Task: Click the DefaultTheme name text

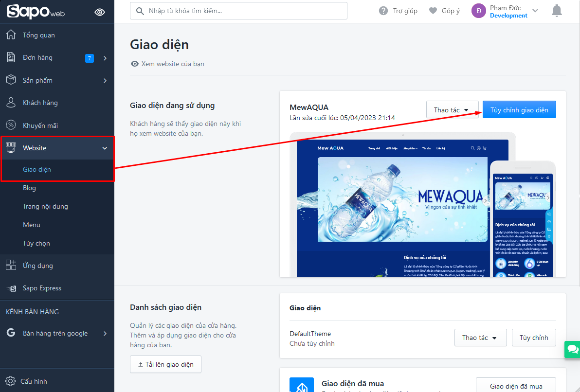Action: point(310,334)
